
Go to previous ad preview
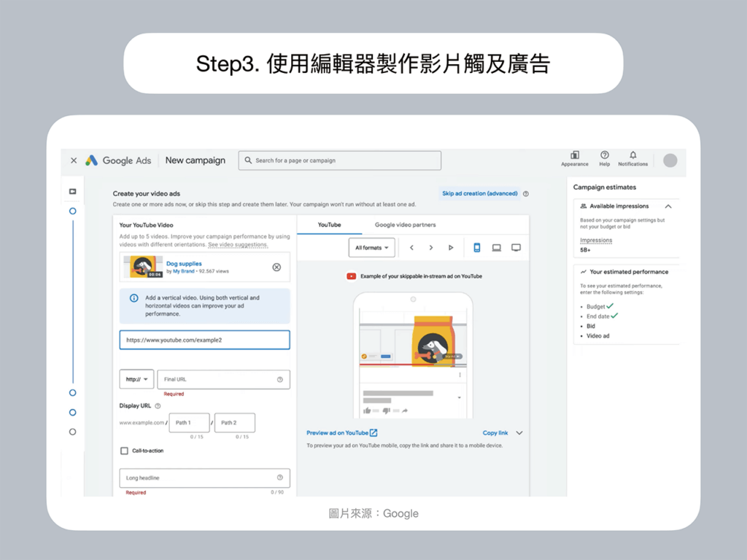coord(411,248)
